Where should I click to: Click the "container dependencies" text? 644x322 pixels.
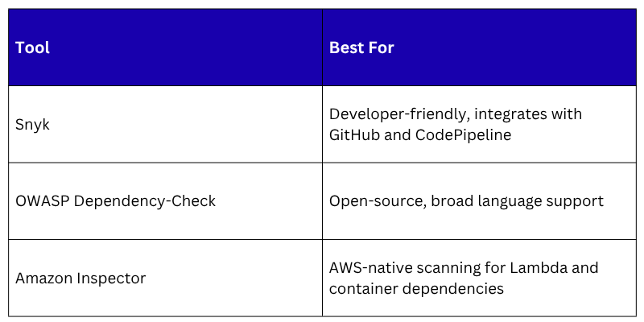[416, 288]
